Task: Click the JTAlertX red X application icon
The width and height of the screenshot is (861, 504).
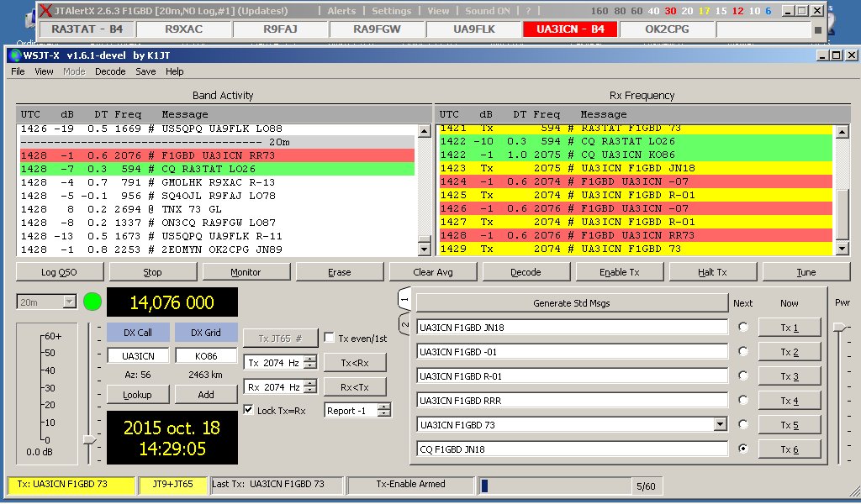Action: click(46, 10)
